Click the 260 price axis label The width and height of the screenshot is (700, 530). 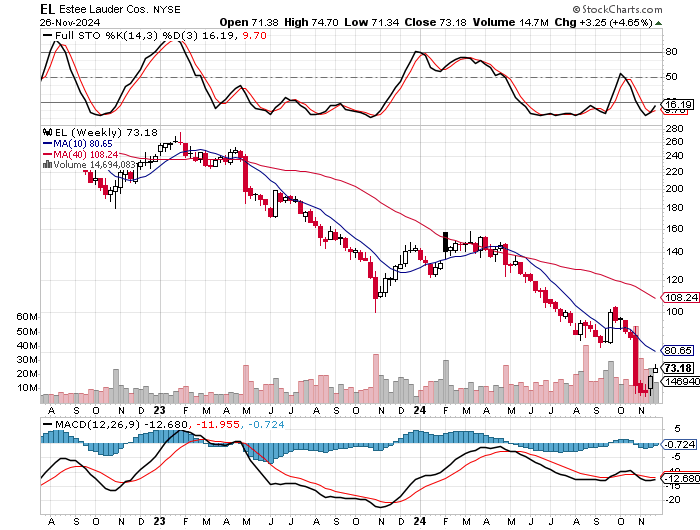(674, 142)
